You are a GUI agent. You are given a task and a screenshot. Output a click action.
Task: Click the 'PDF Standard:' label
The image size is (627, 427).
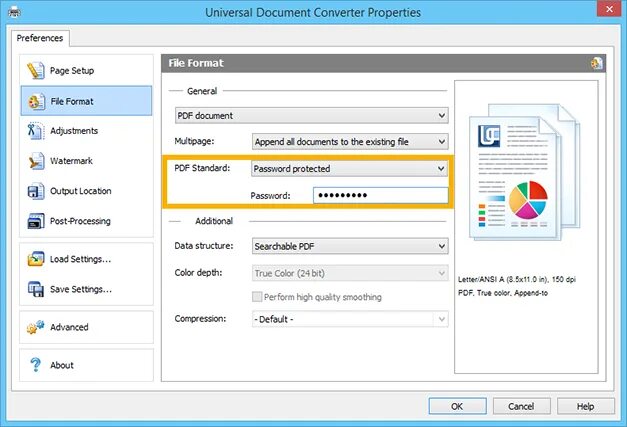click(202, 168)
